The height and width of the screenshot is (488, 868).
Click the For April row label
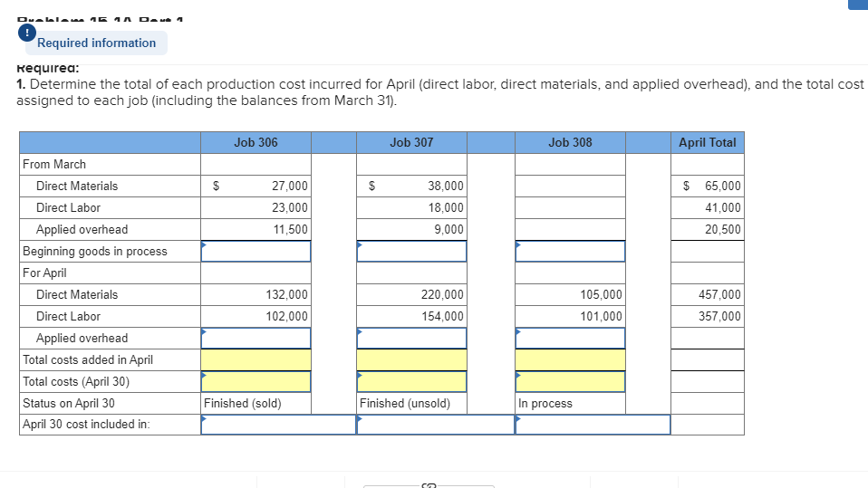(44, 273)
